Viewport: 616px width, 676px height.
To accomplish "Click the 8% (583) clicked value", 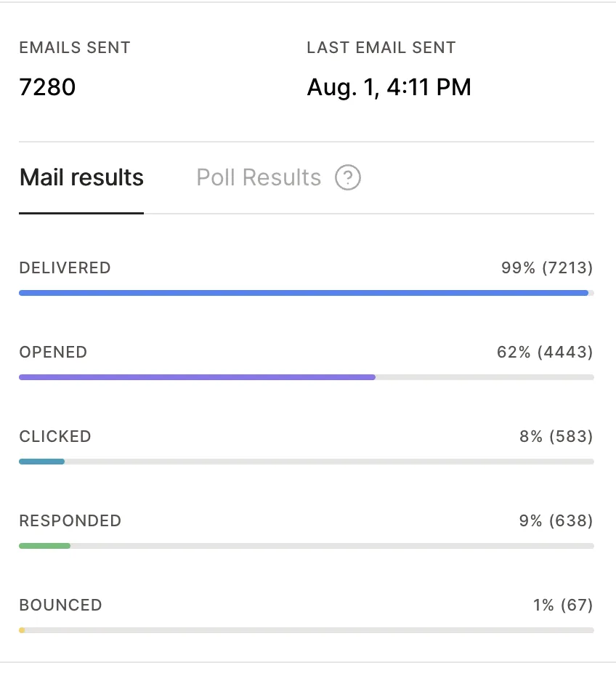I will (556, 436).
